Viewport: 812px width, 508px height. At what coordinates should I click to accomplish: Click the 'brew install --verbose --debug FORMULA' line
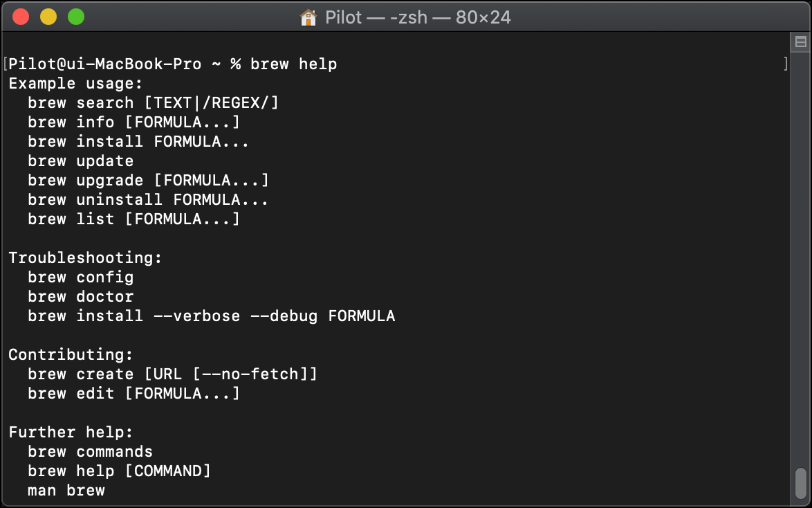pyautogui.click(x=211, y=316)
